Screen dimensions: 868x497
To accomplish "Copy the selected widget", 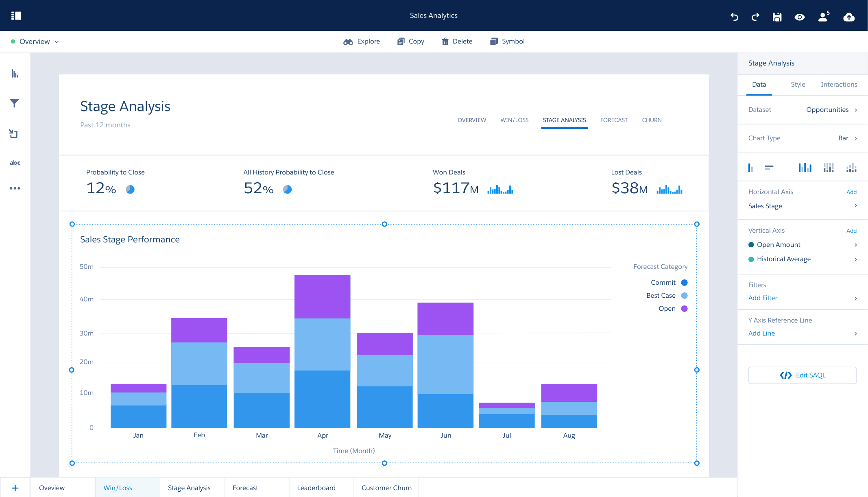I will point(410,41).
